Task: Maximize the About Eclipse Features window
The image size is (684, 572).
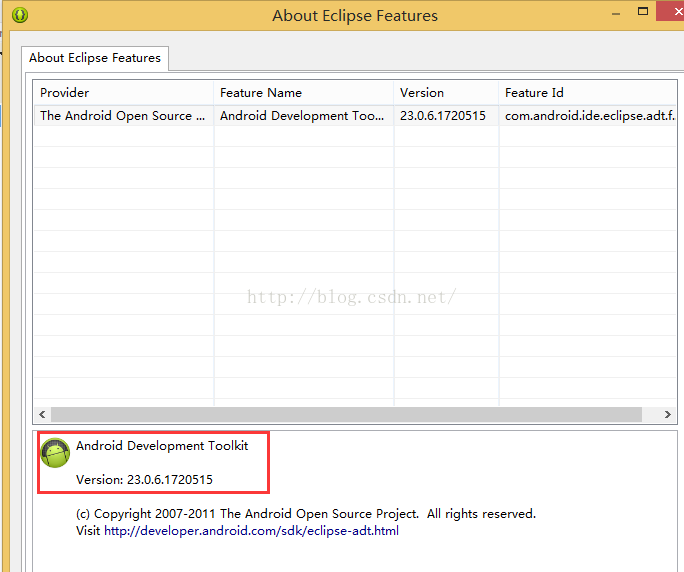Action: click(x=643, y=12)
